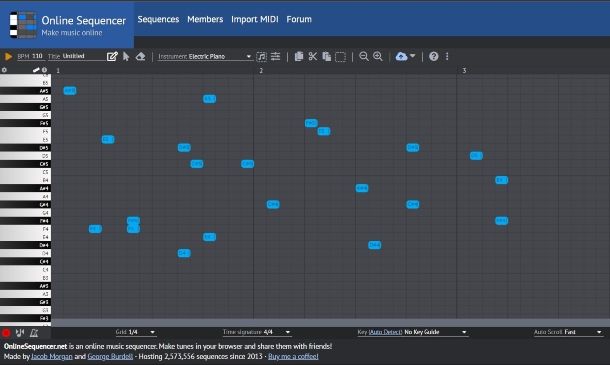Viewport: 610px width, 365px height.
Task: Click the D#5 piano key
Action: tap(25, 147)
